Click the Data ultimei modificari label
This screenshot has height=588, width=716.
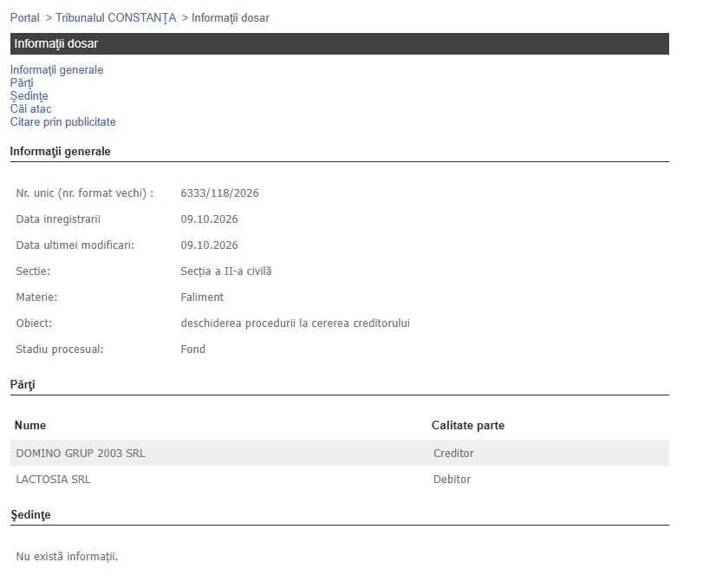(x=75, y=245)
